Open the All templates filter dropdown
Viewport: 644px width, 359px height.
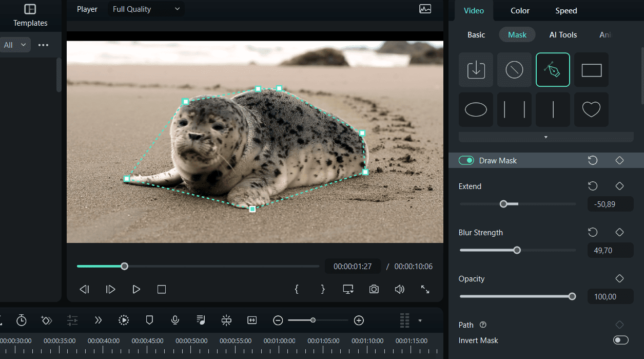[x=15, y=45]
